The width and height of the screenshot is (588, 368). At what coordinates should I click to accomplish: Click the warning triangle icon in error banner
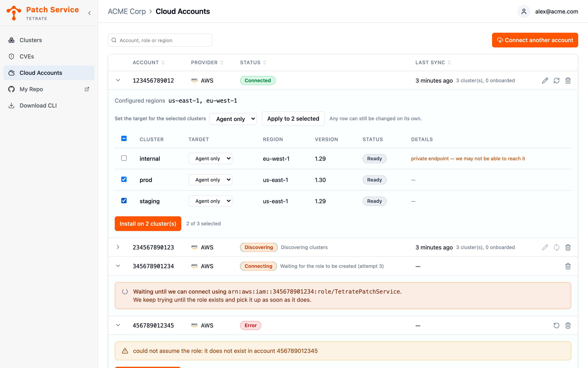coord(125,351)
